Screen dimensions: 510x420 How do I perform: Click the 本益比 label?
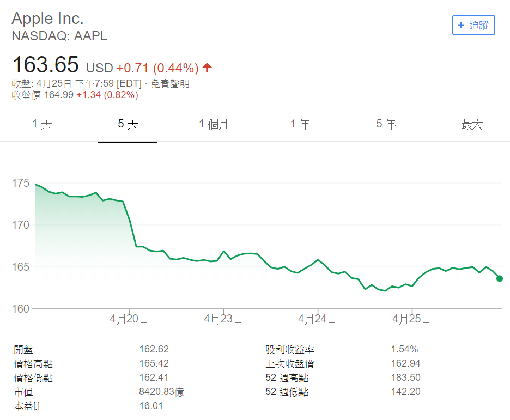(x=28, y=406)
